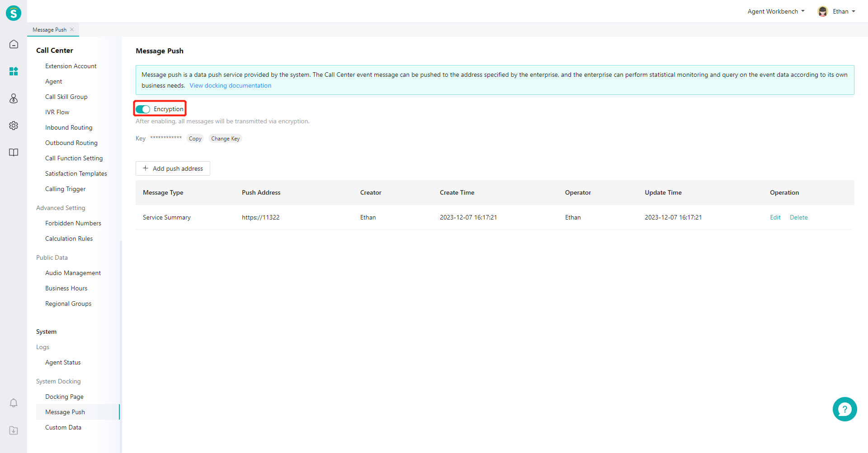The image size is (868, 453).
Task: Open Inbound Routing menu item
Action: coord(69,127)
